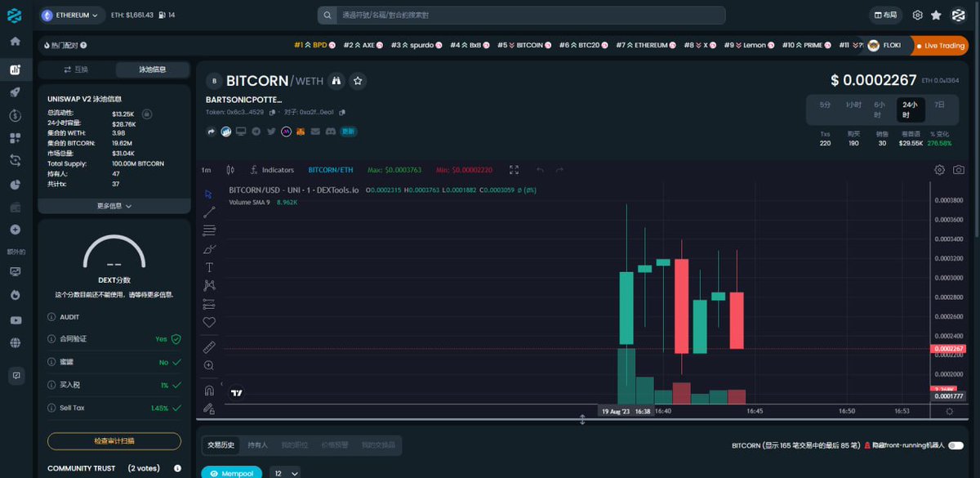Select the trend line drawing tool
Viewport: 980px width, 478px height.
[x=209, y=212]
